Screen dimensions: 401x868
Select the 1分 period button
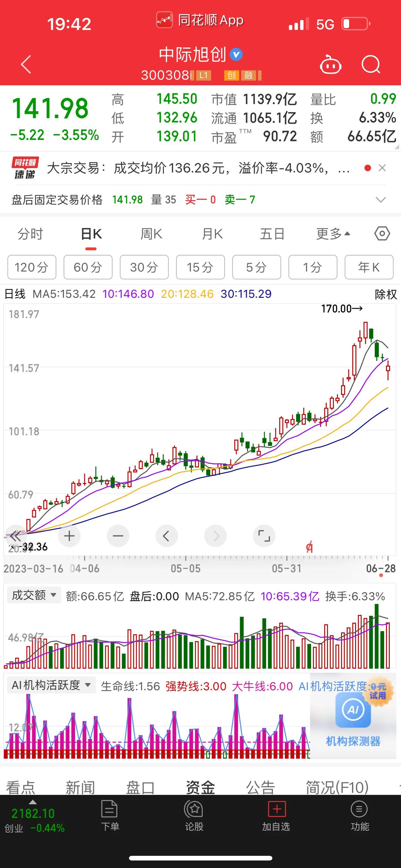click(x=313, y=267)
